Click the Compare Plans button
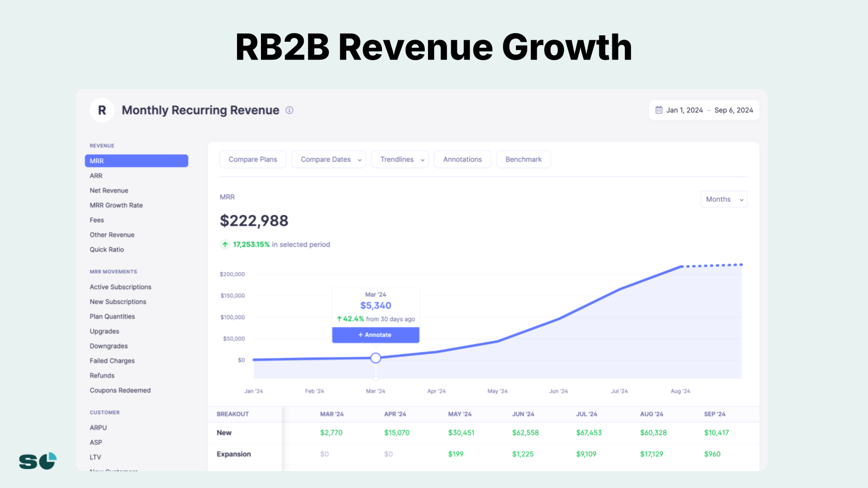The width and height of the screenshot is (868, 488). tap(253, 159)
